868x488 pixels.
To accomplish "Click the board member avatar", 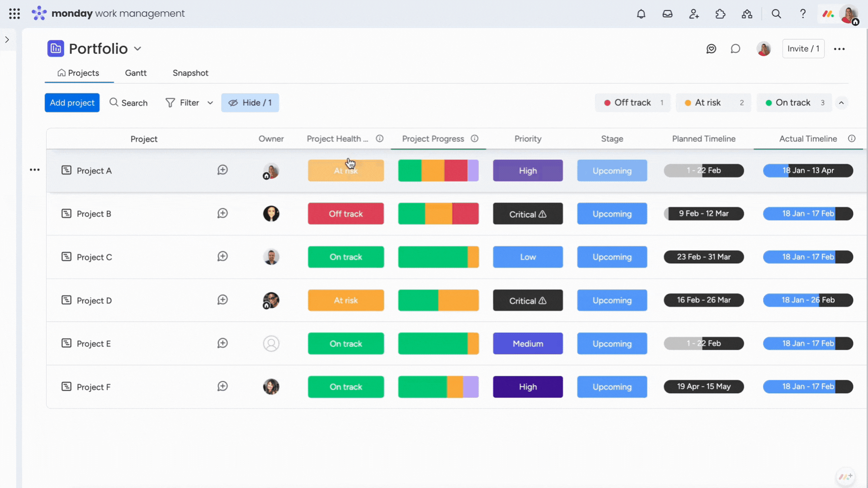I will [764, 49].
